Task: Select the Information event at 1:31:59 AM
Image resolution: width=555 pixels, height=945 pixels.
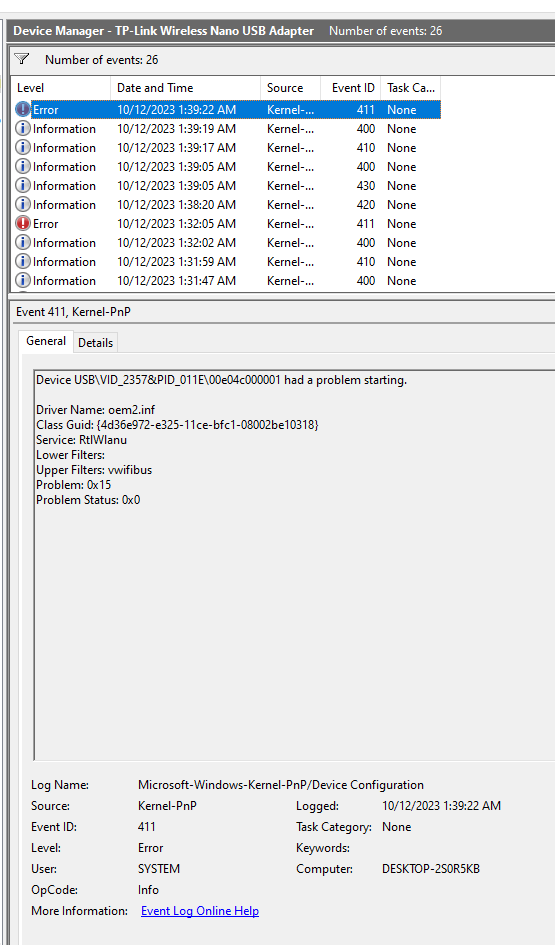Action: click(228, 262)
